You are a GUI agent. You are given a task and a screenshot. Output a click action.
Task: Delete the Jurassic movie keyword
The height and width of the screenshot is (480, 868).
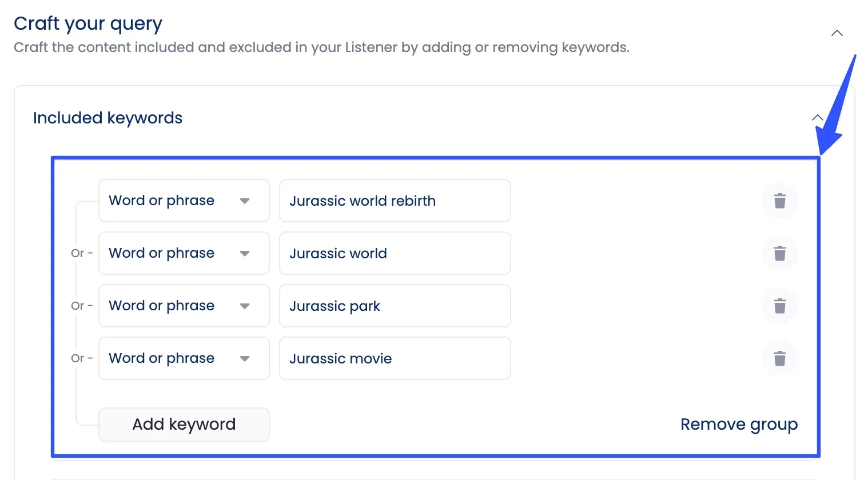pyautogui.click(x=780, y=358)
